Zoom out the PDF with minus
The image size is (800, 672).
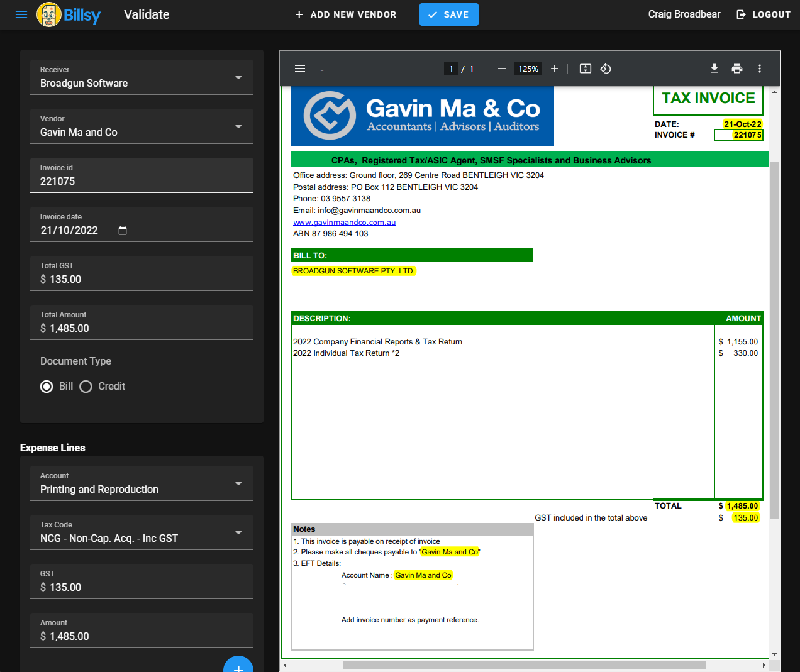502,69
